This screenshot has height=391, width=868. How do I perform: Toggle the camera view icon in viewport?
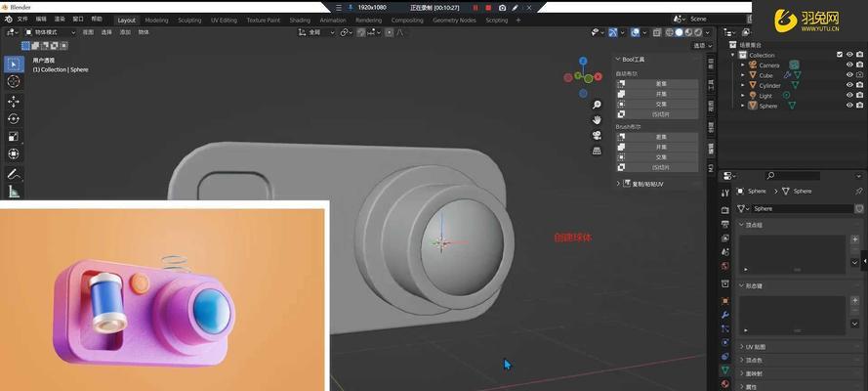click(x=597, y=136)
